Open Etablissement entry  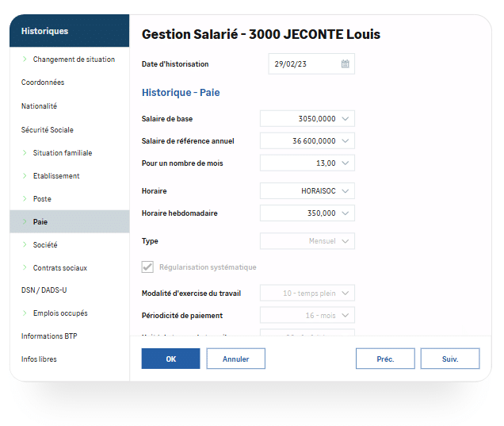pos(56,176)
